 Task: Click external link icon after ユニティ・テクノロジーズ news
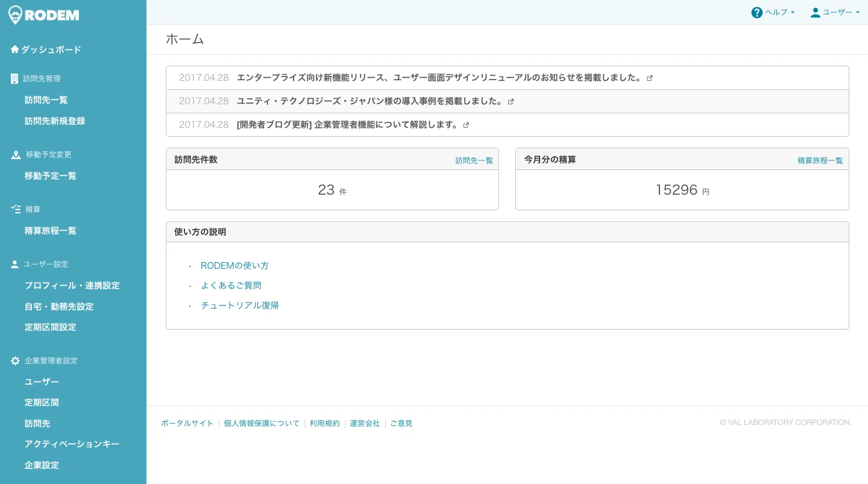[511, 102]
